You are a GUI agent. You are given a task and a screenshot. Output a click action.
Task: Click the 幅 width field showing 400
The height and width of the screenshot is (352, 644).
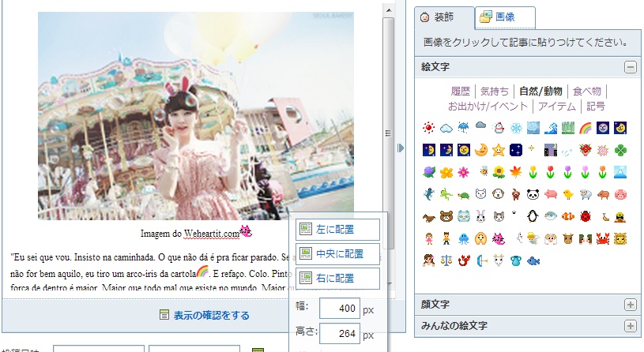pyautogui.click(x=340, y=308)
